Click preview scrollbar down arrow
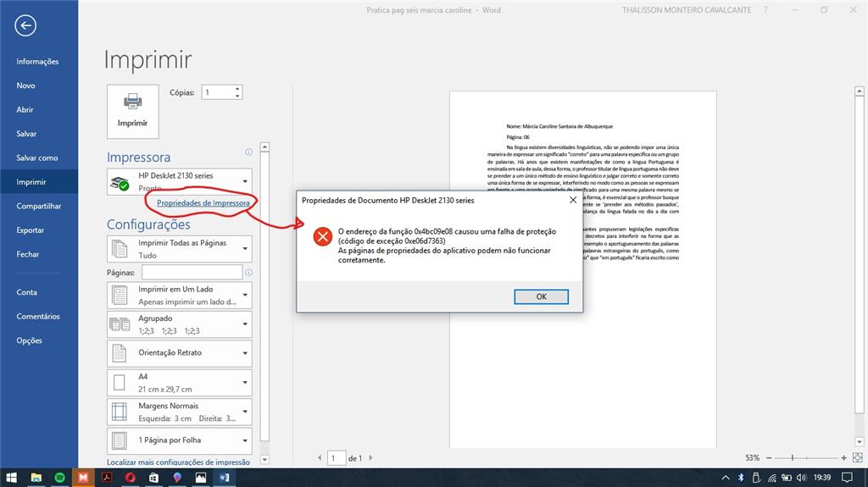This screenshot has width=868, height=487. coord(860,441)
